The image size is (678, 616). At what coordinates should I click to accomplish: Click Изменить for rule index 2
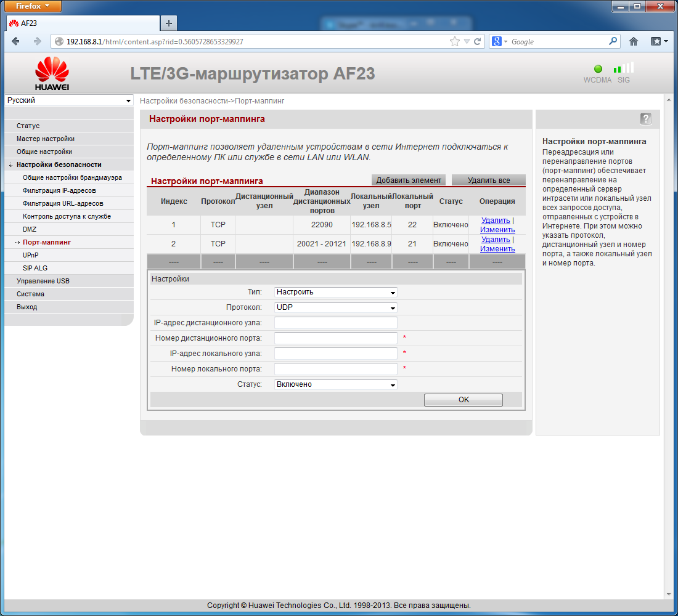pos(497,249)
